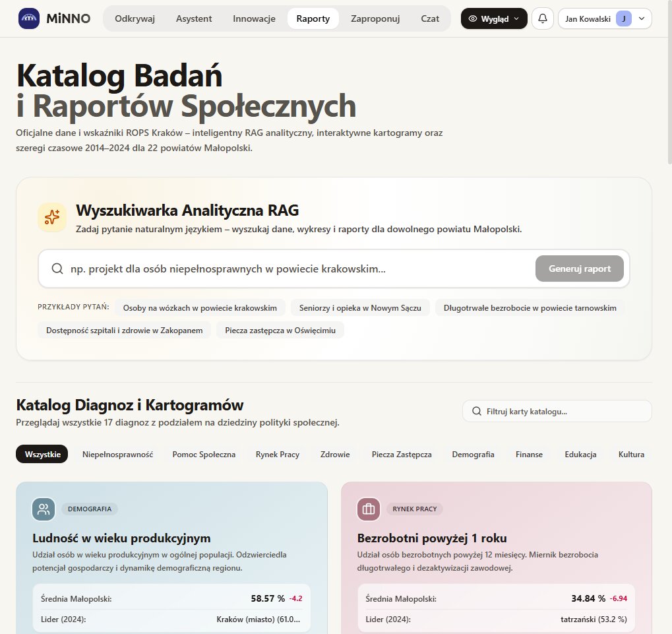672x634 pixels.
Task: Choose example 'Osoby na wózkach w powiecie krakowskim'
Action: pyautogui.click(x=200, y=308)
